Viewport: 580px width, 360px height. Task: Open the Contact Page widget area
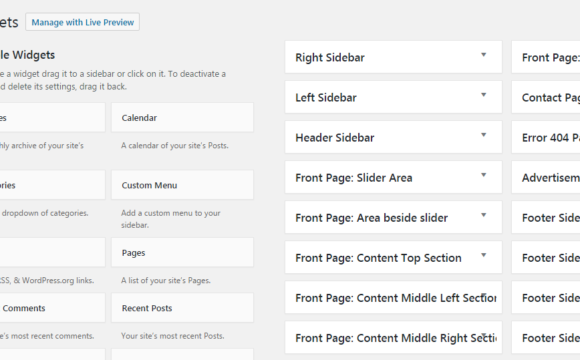546,97
